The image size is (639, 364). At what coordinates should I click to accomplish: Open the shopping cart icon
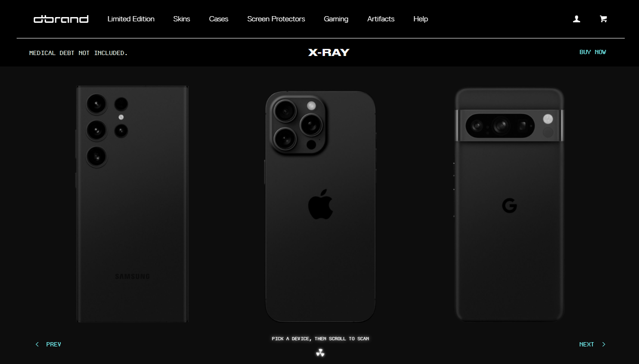pos(603,19)
